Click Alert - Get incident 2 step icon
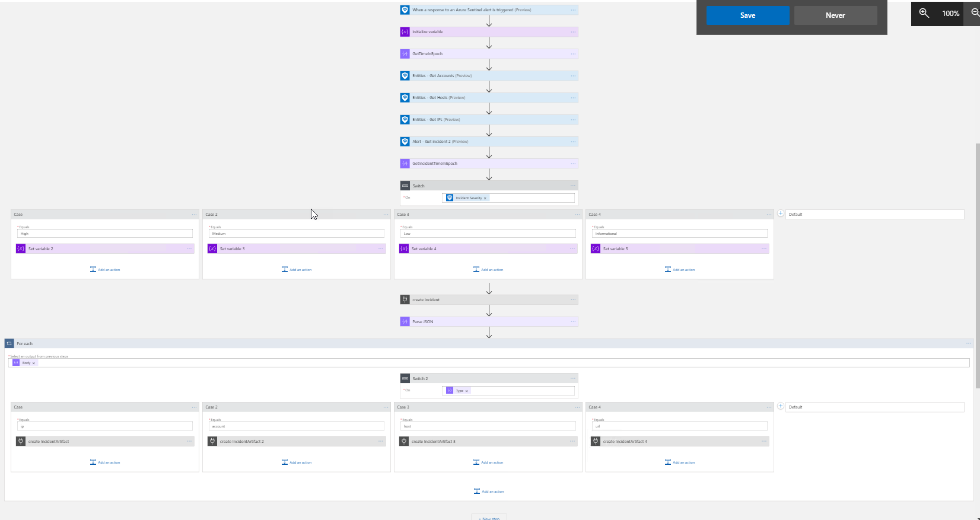980x520 pixels. (405, 142)
